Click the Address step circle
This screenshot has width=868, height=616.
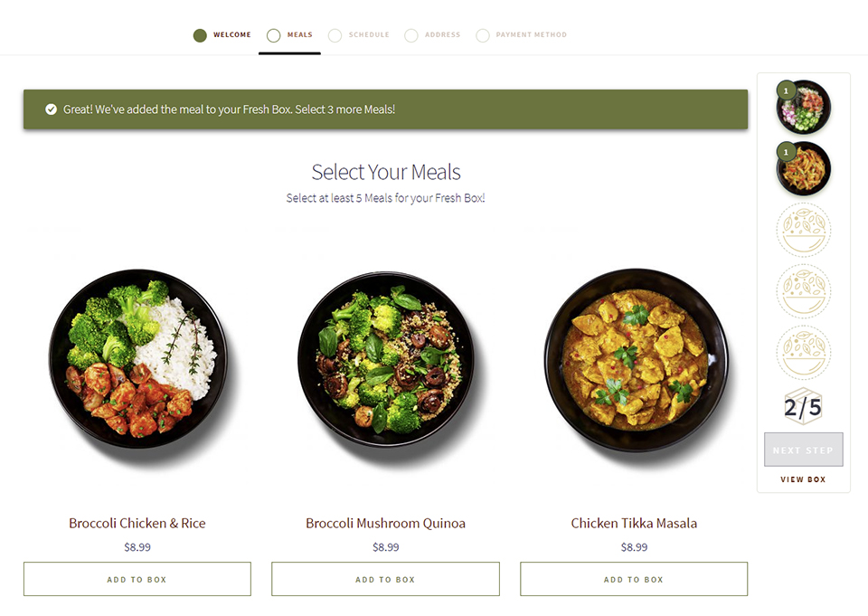411,35
